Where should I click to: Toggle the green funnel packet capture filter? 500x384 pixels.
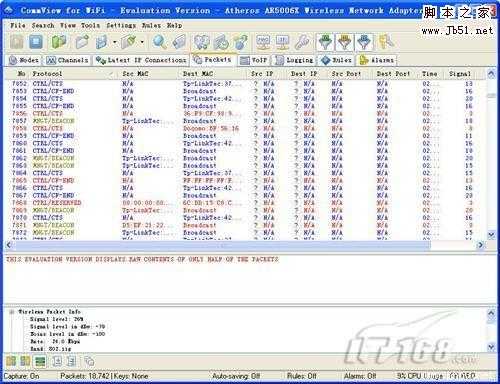pyautogui.click(x=325, y=42)
